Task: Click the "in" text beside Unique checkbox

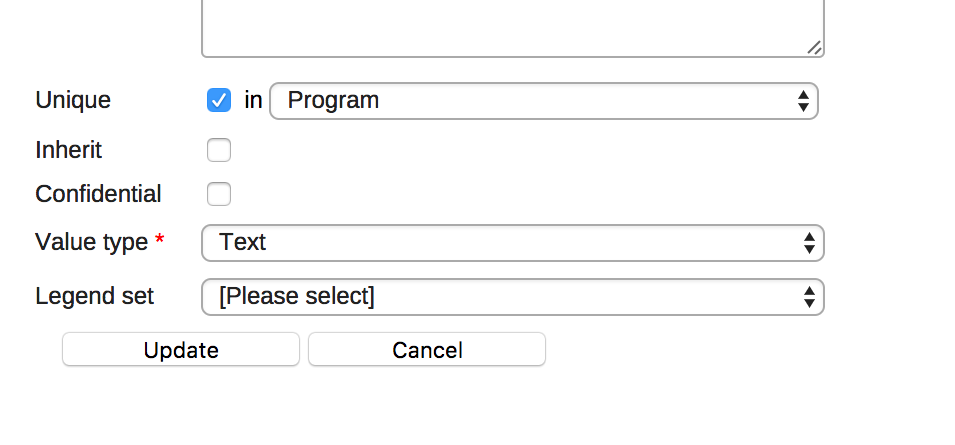Action: point(253,100)
